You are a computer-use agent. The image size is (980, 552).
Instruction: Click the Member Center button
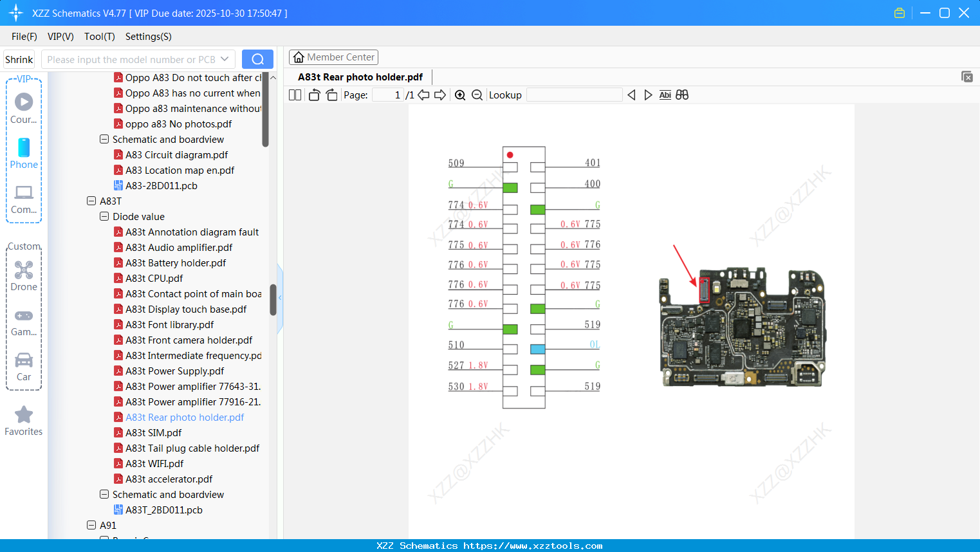(333, 57)
